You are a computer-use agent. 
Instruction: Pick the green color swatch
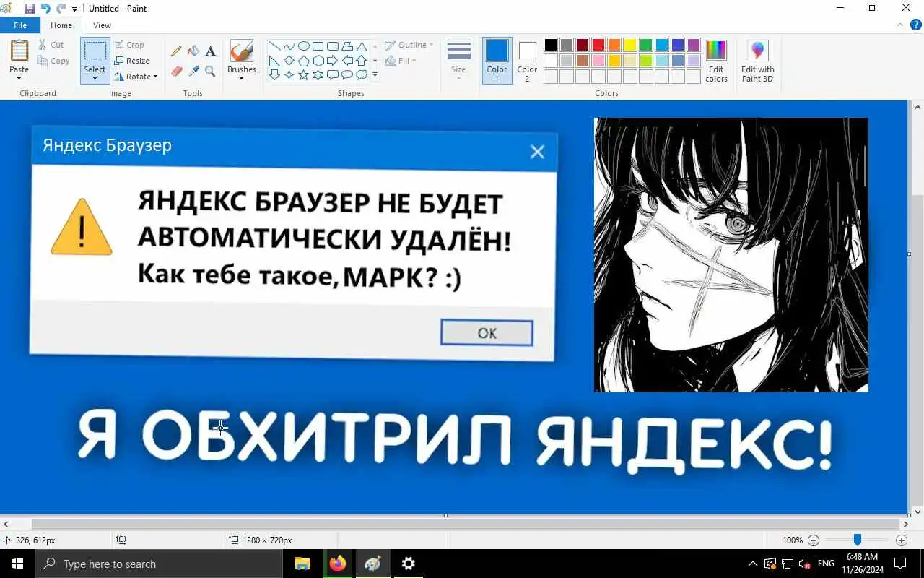coord(646,45)
